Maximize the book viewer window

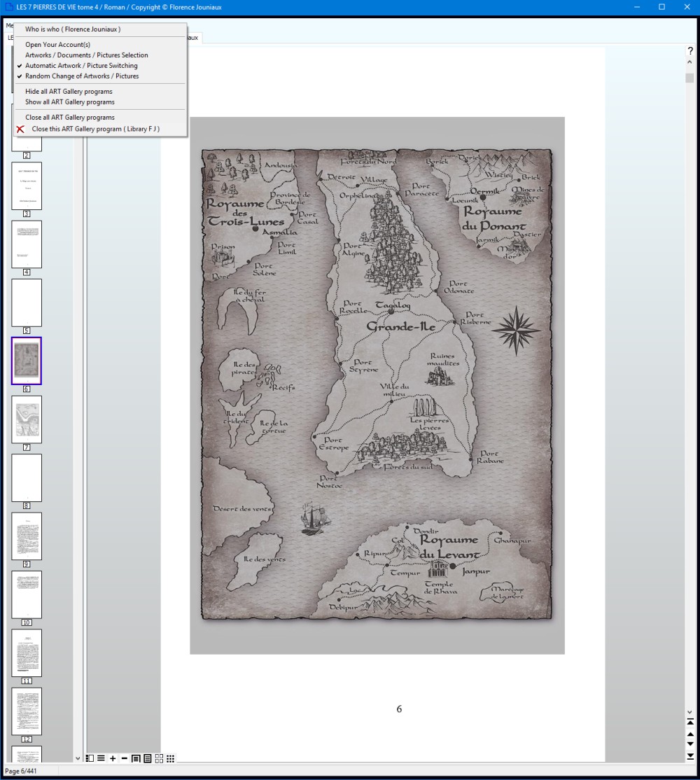[661, 7]
